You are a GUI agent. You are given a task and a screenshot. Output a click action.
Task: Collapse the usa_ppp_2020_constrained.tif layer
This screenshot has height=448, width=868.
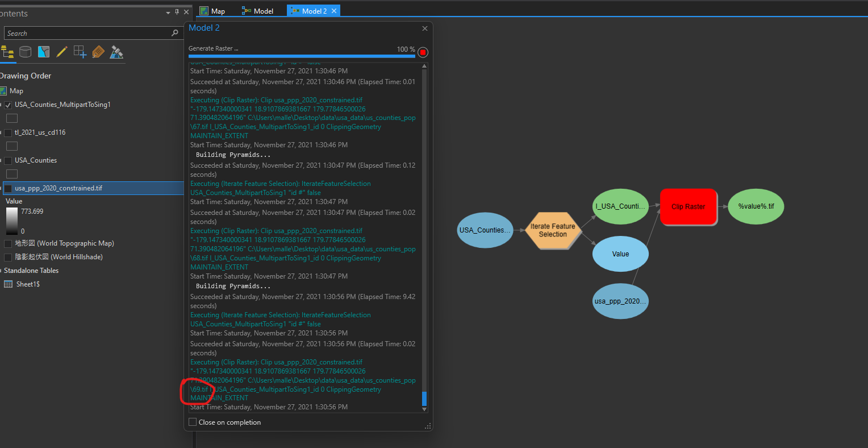tap(1, 188)
